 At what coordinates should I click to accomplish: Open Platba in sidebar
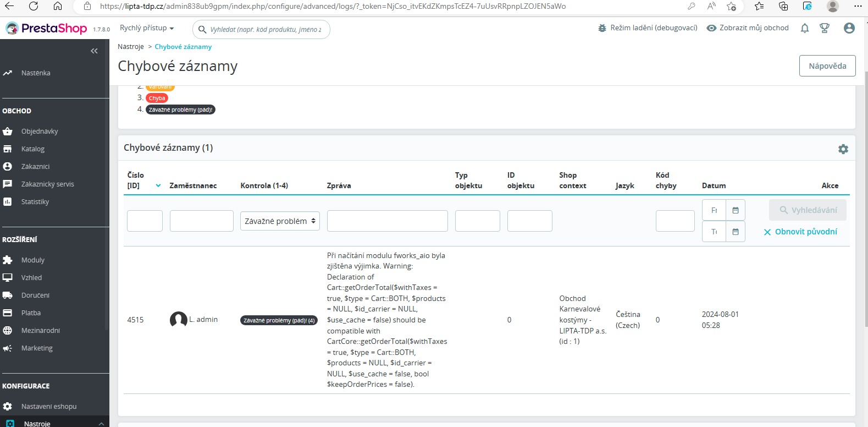[31, 313]
